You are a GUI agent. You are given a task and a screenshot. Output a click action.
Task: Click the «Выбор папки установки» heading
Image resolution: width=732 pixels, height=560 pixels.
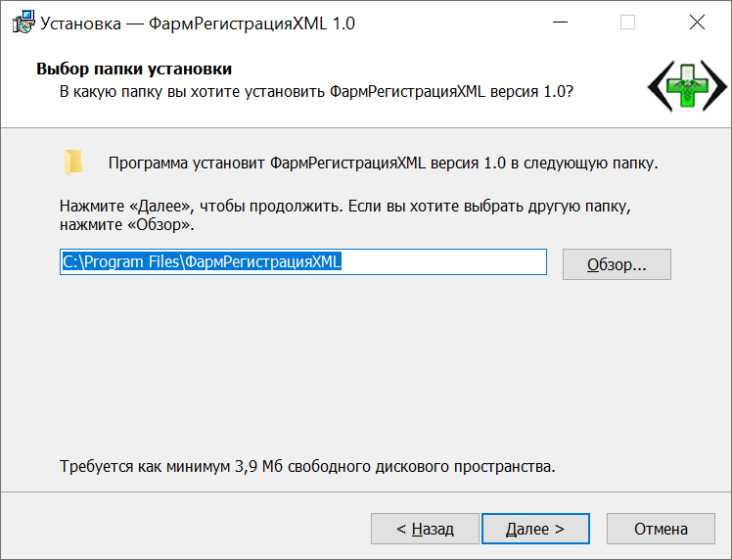point(134,70)
